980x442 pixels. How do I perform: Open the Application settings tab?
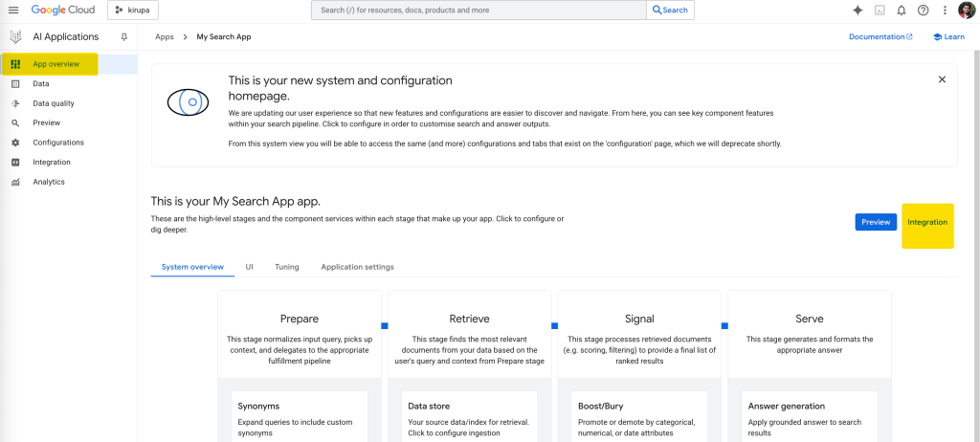coord(357,267)
